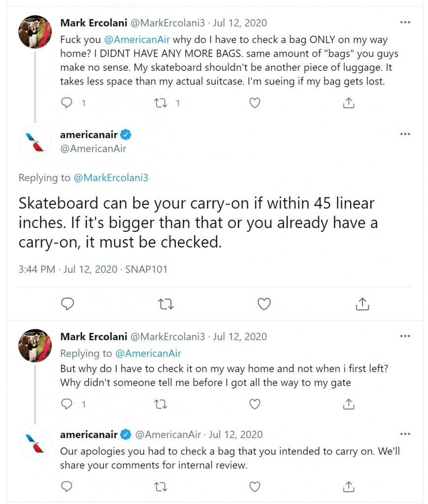This screenshot has height=504, width=428.
Task: Share Mark Ercolani's first tweet
Action: (349, 103)
